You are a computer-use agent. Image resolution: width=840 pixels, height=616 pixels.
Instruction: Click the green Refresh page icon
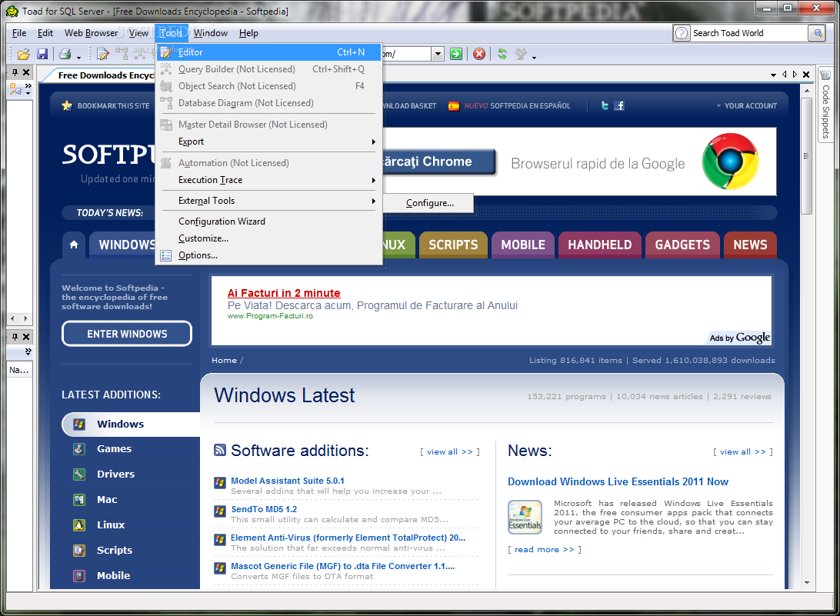click(x=502, y=54)
